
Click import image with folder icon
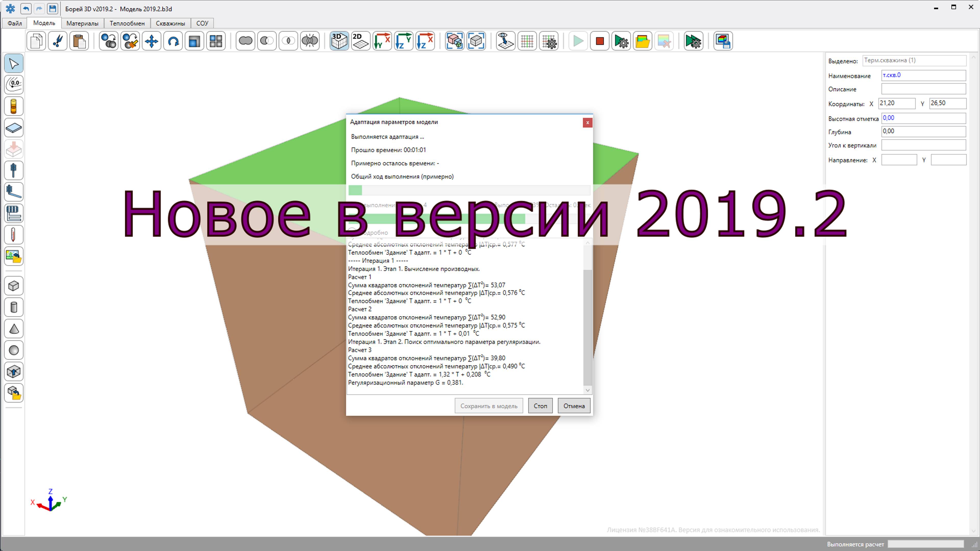[x=14, y=256]
